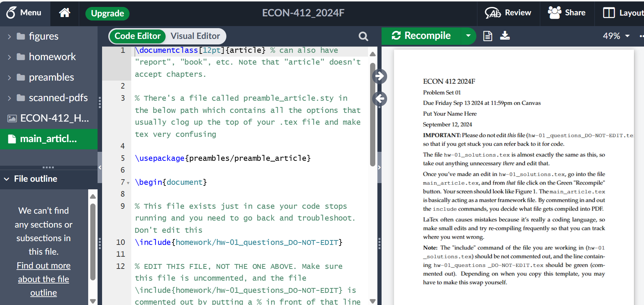Jump to code location in PDF arrow

380,76
